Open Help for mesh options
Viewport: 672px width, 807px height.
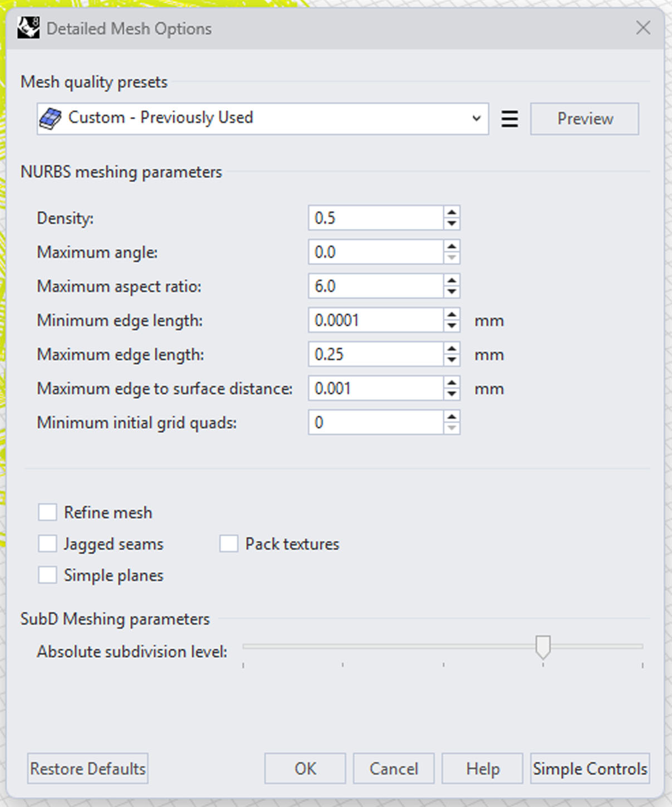point(483,769)
